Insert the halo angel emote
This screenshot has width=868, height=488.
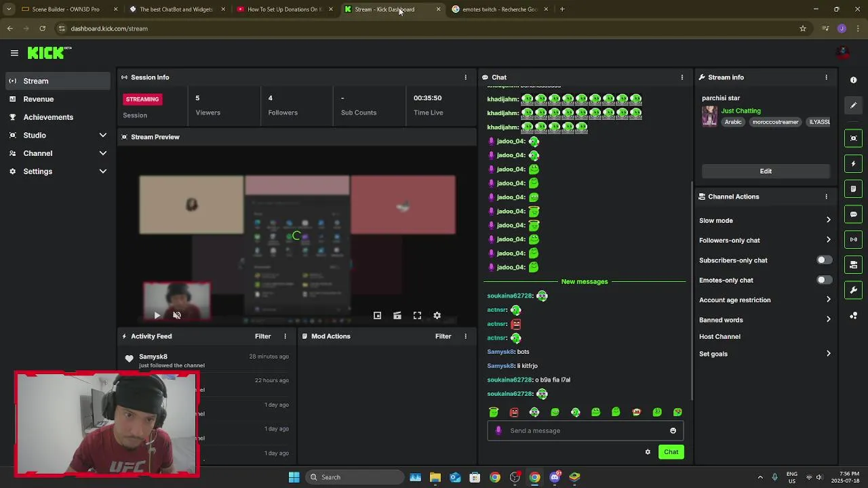[494, 412]
